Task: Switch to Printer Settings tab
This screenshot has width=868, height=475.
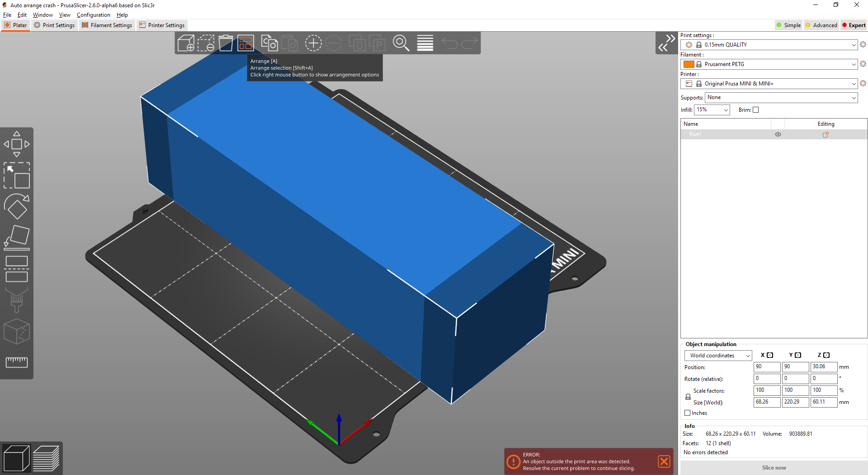Action: point(162,25)
